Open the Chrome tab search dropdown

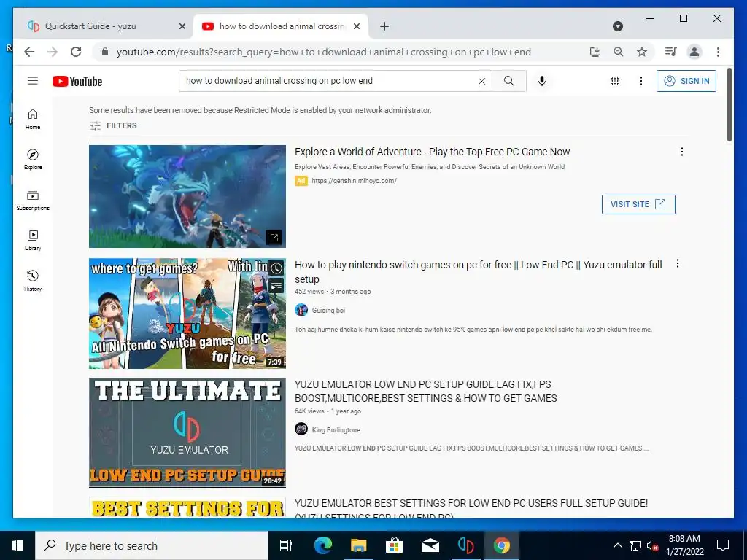(617, 26)
